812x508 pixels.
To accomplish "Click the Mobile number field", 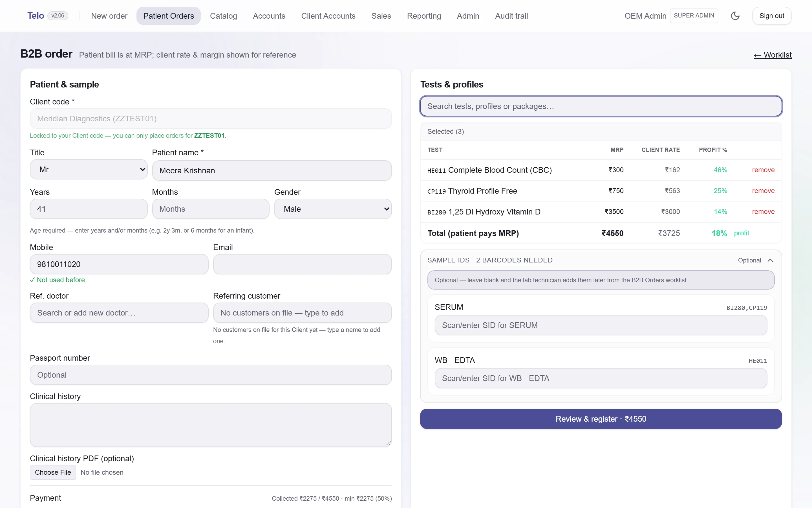I will click(x=119, y=264).
